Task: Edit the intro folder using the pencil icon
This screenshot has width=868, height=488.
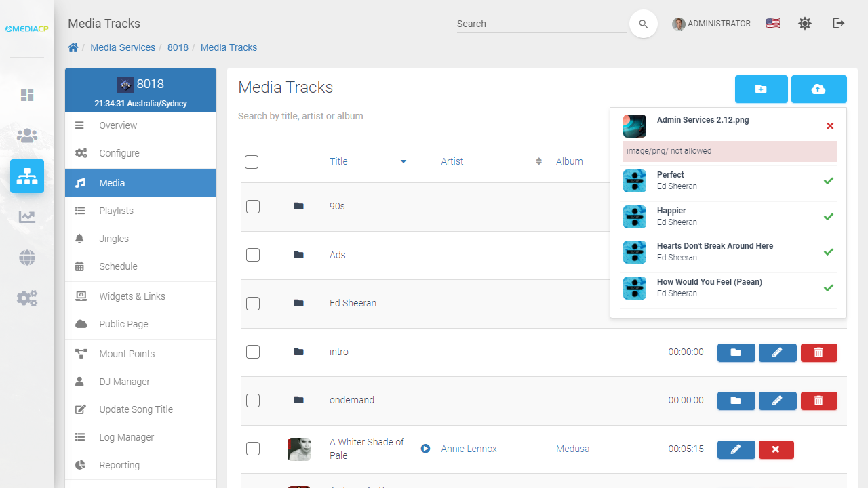Action: 777,352
